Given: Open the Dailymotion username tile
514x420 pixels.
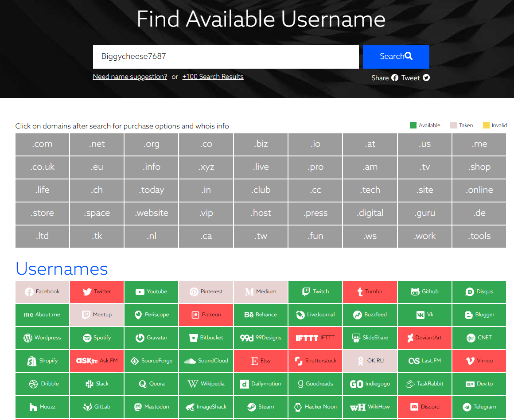Looking at the screenshot, I should point(261,384).
